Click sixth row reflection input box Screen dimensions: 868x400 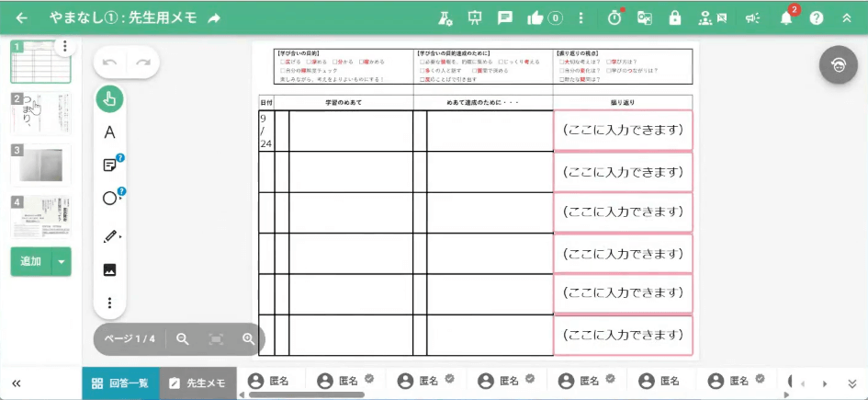pyautogui.click(x=623, y=336)
